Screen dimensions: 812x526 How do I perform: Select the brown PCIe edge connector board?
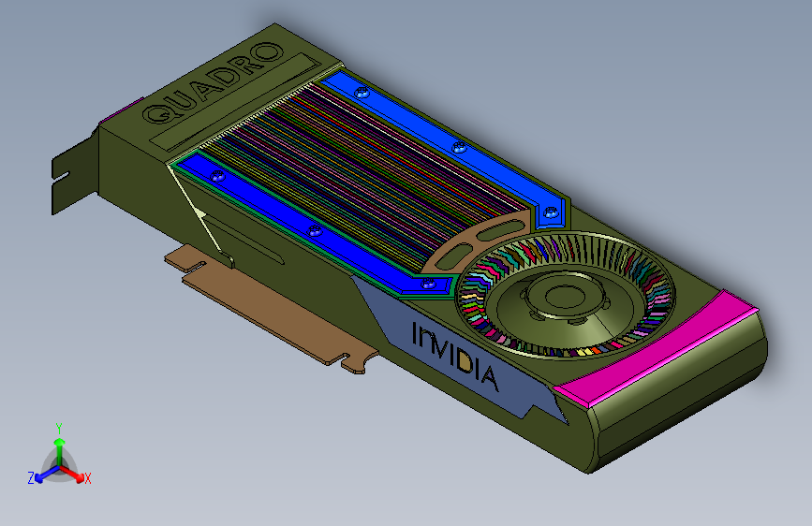(273, 310)
